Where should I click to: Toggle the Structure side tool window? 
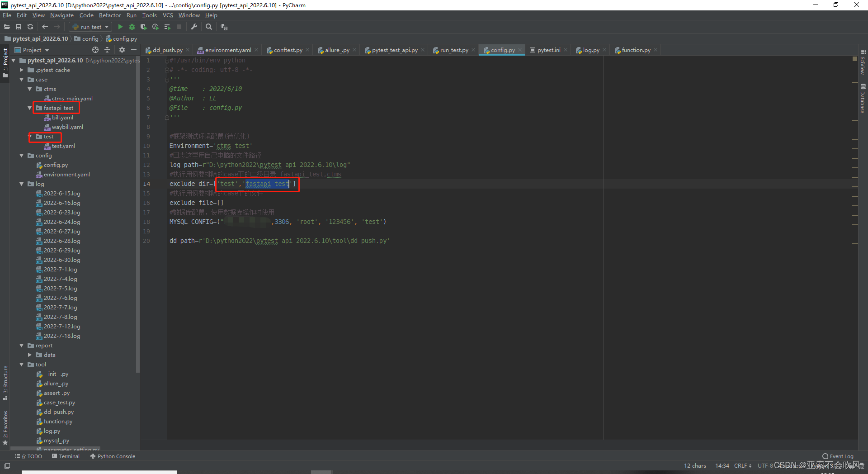[5, 383]
